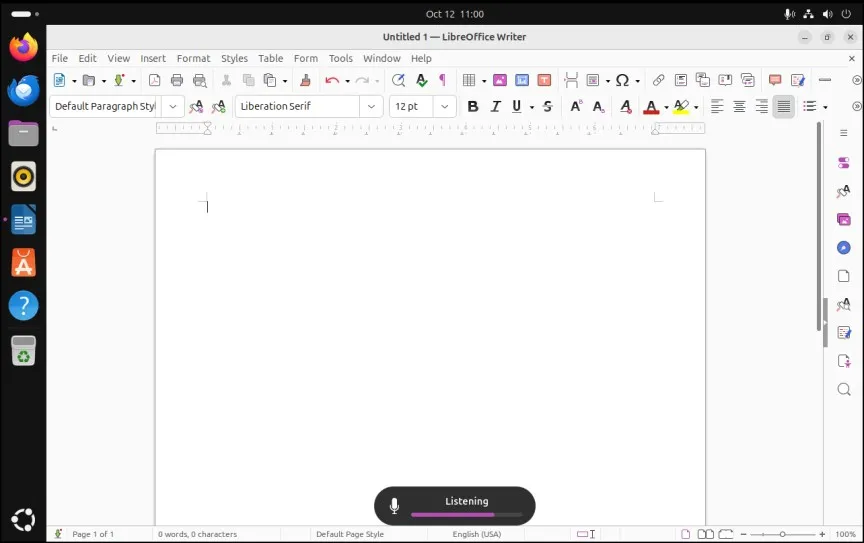Open the Paste options arrow
864x543 pixels.
(x=285, y=81)
